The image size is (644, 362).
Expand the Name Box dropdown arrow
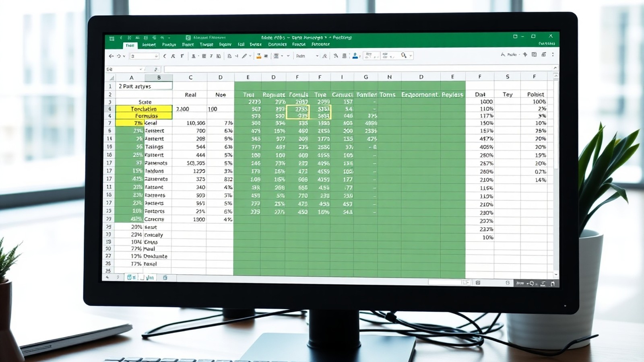(141, 69)
